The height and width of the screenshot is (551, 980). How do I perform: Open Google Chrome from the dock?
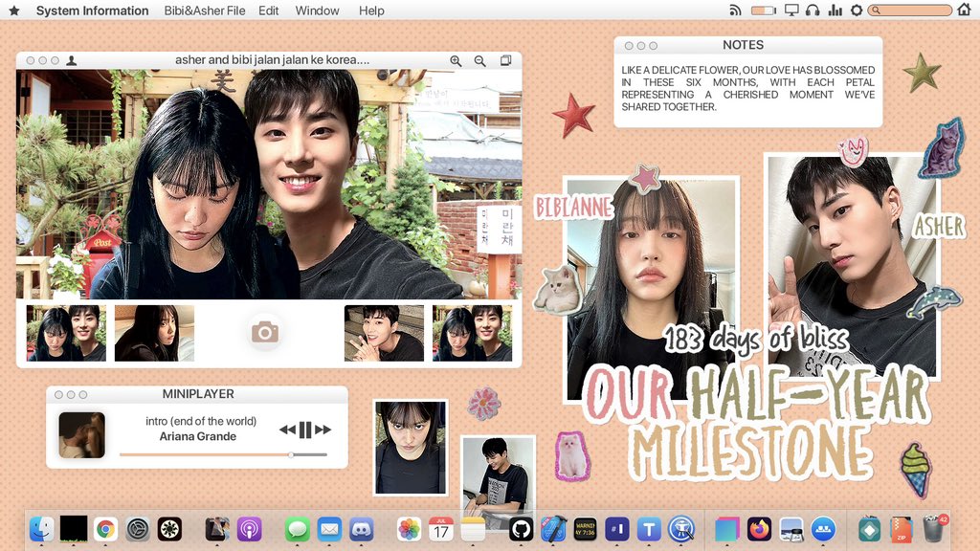105,529
